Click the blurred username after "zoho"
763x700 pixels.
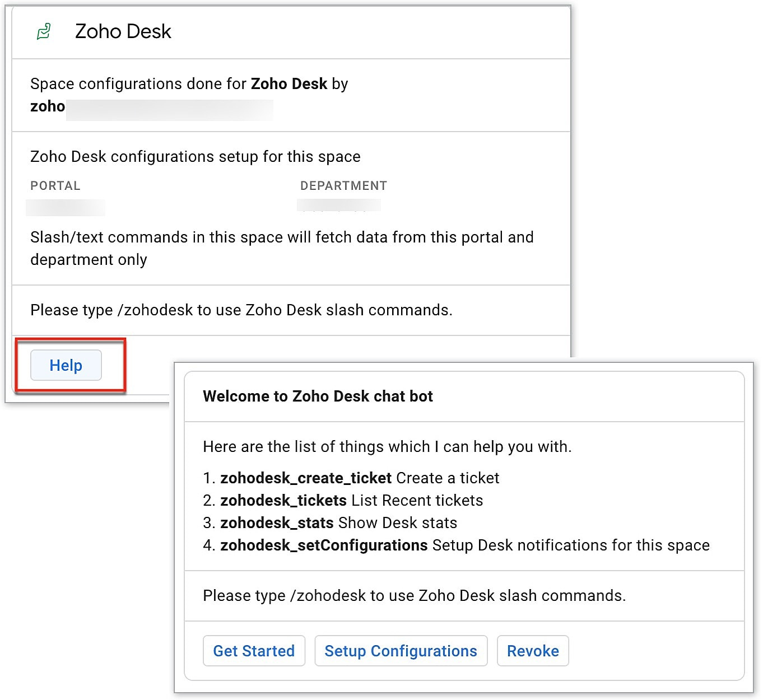169,110
